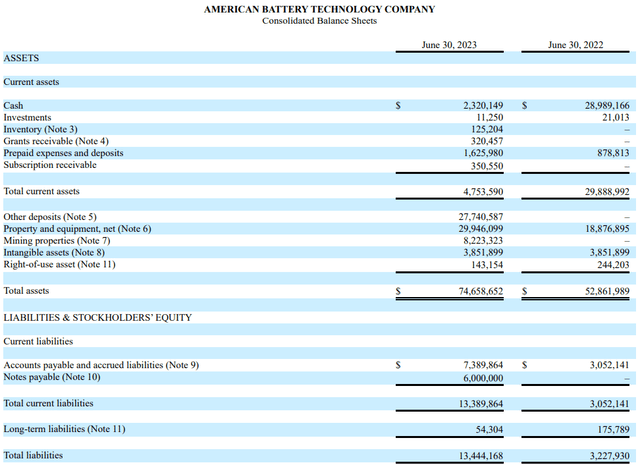
Task: Click "Long-term liabilities (Note 11)" label
Action: [x=64, y=429]
